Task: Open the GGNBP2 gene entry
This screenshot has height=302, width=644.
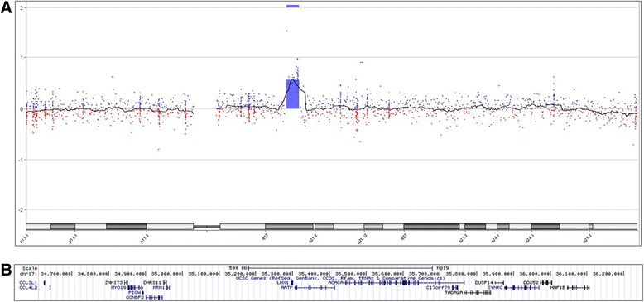Action: click(x=134, y=297)
